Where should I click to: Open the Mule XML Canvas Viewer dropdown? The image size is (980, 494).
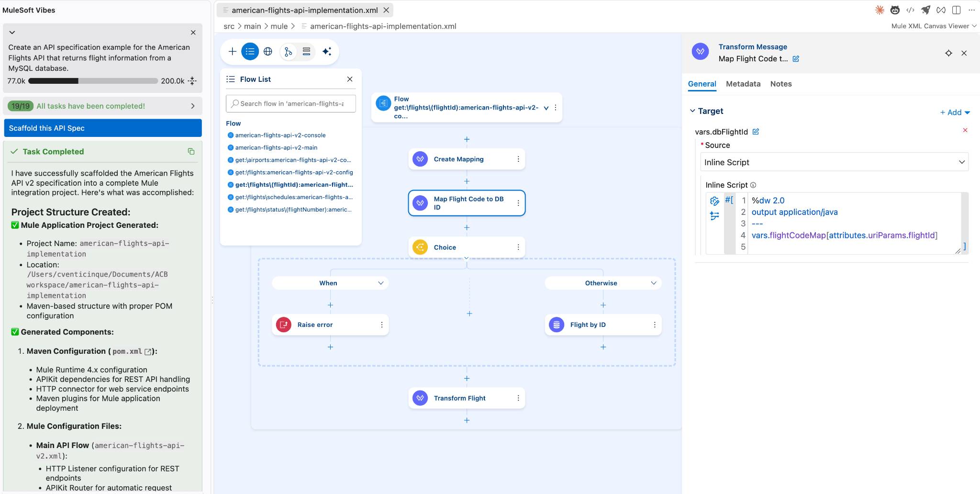(934, 26)
